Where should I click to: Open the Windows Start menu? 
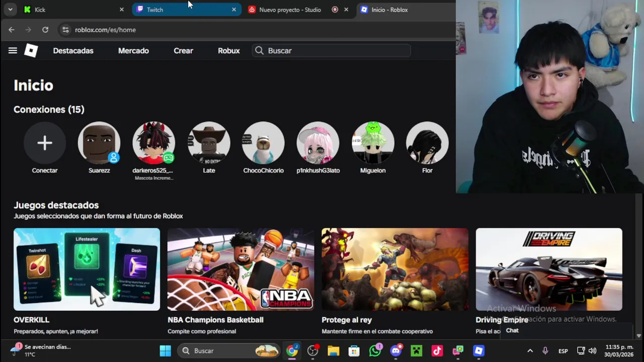pyautogui.click(x=165, y=351)
